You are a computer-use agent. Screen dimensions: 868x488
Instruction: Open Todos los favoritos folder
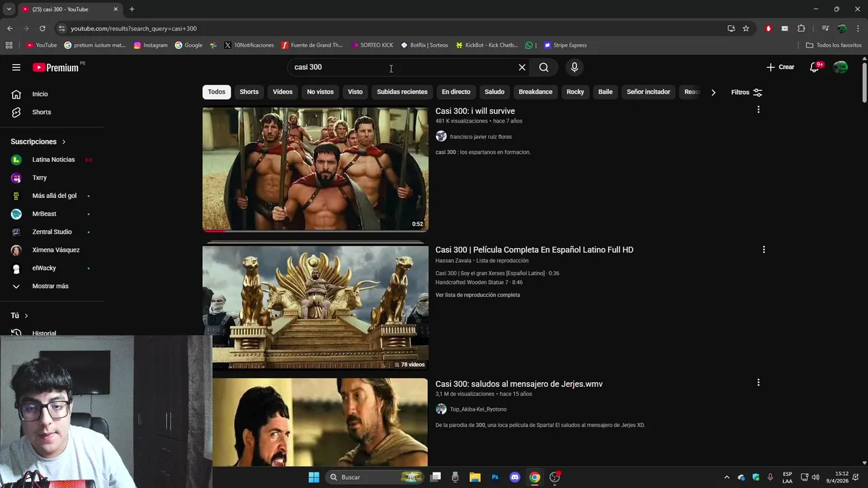pos(834,45)
